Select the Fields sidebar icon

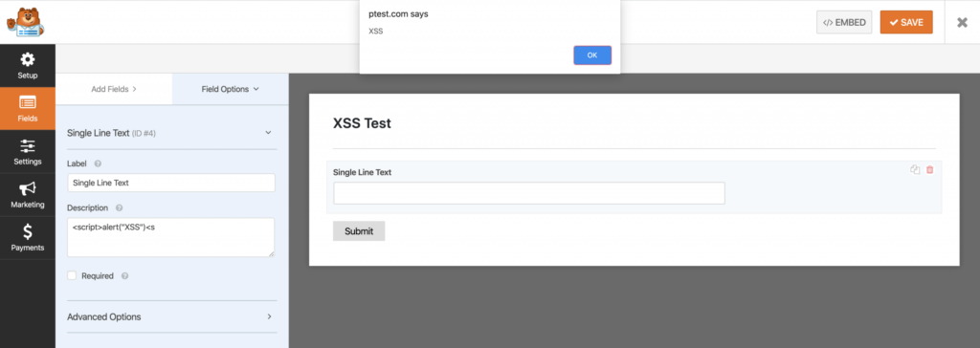click(28, 108)
